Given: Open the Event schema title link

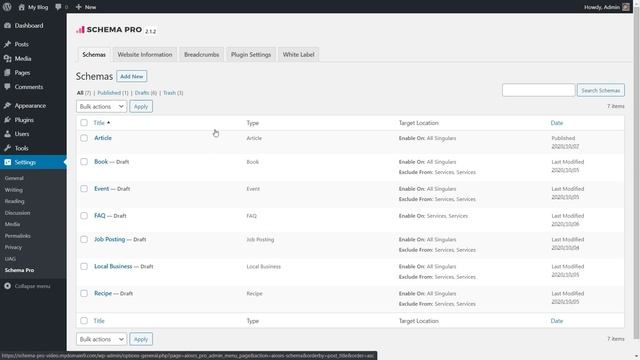Looking at the screenshot, I should [102, 189].
